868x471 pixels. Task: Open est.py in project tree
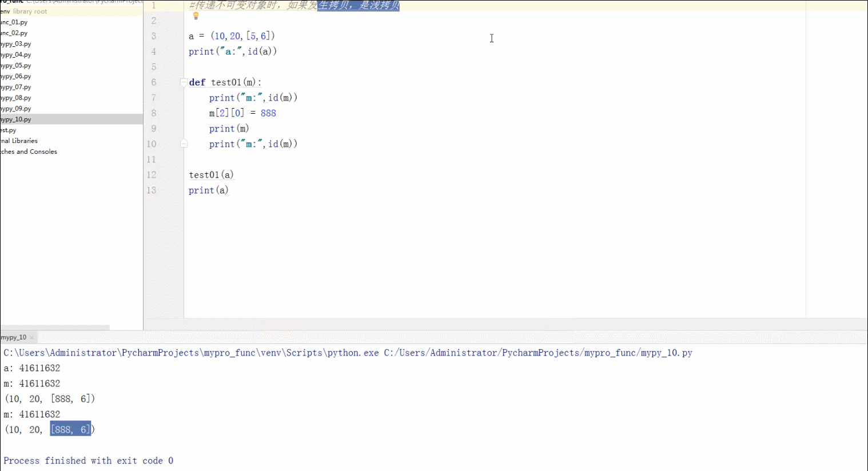9,130
